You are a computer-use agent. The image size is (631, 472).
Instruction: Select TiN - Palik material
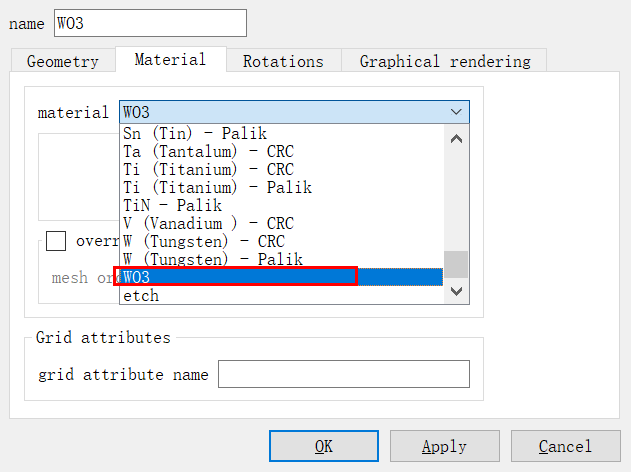(x=282, y=205)
